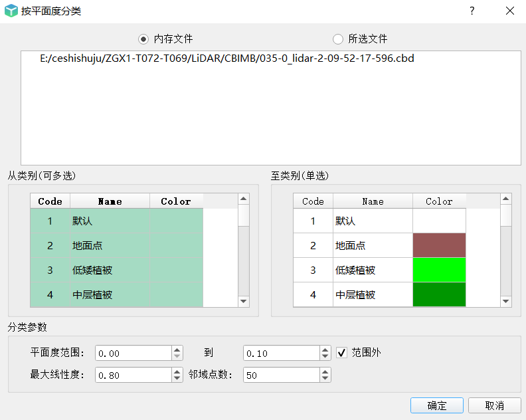Click the 至类别 table scrollbar track
The height and width of the screenshot is (420, 526).
pos(506,261)
